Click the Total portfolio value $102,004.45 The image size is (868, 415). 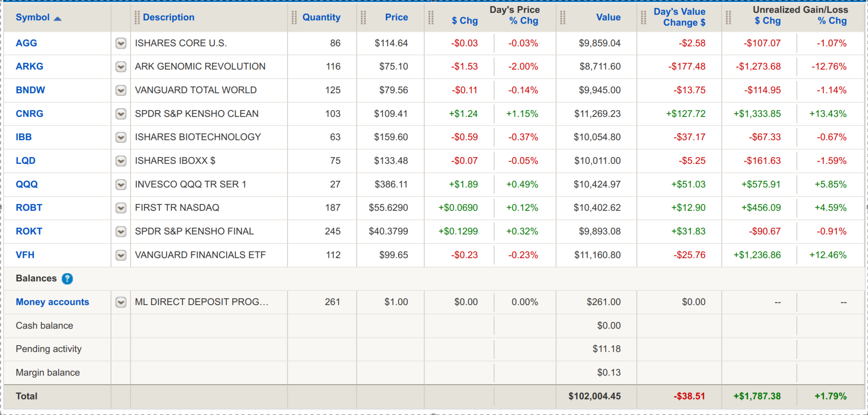tap(594, 396)
